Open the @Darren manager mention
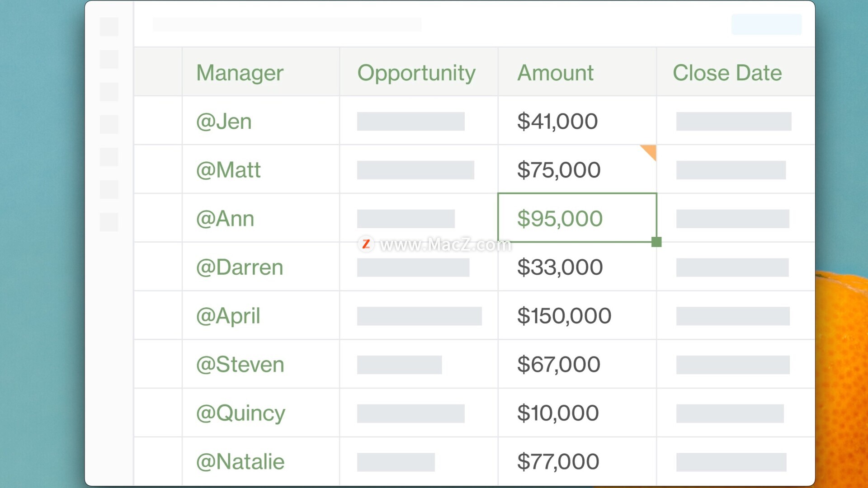868x488 pixels. click(x=240, y=267)
